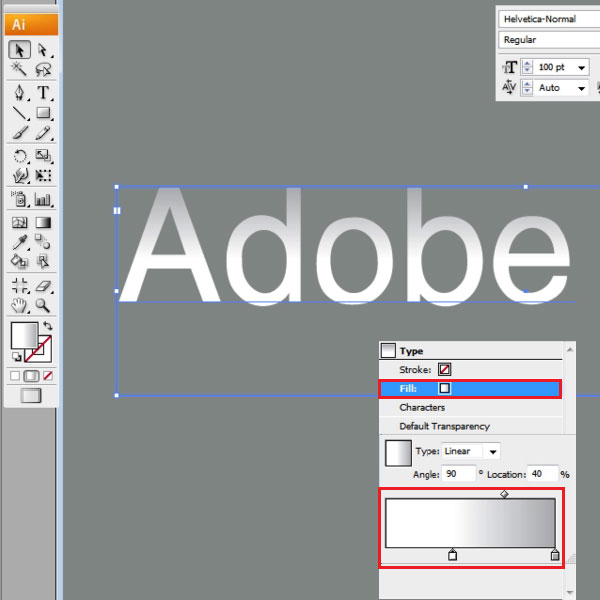This screenshot has width=600, height=600.
Task: Pick the Pencil tool
Action: pos(42,132)
